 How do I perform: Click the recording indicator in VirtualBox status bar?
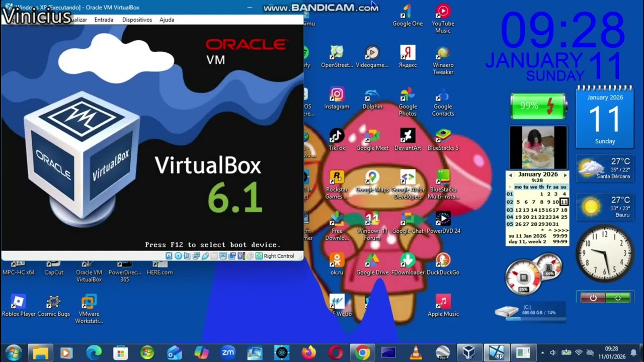tap(232, 256)
